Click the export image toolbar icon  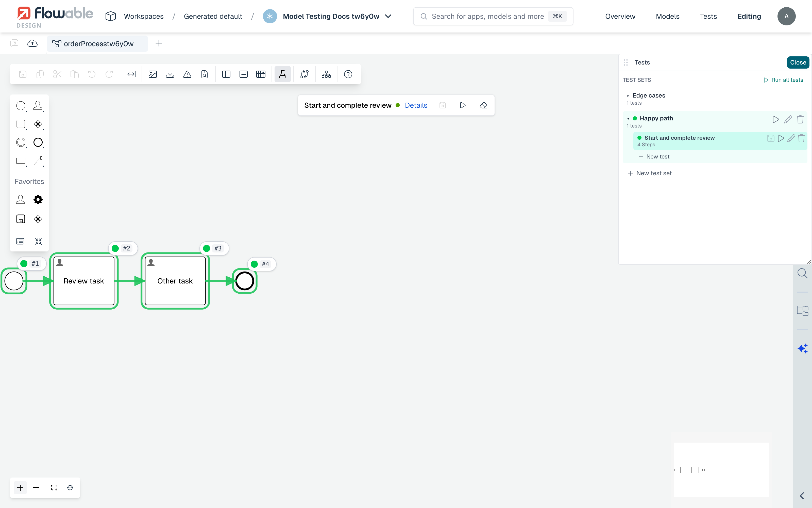(x=153, y=74)
